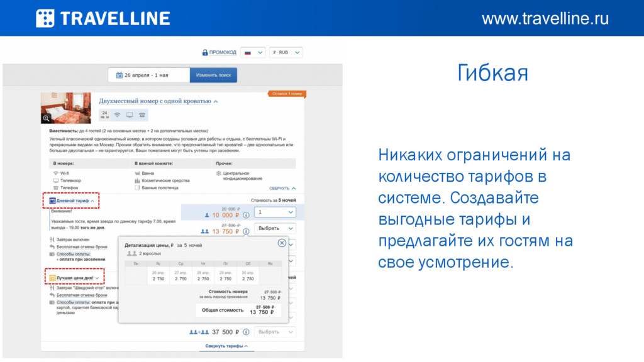The image size is (644, 362).
Task: Click the 'Бесплатная отмена брони' icon under Дневной тариф
Action: (52, 246)
